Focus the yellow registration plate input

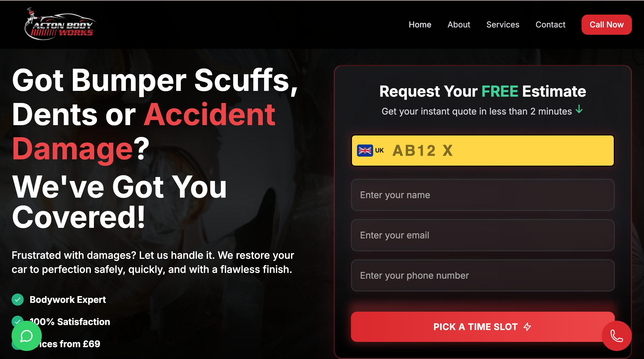[x=483, y=151]
